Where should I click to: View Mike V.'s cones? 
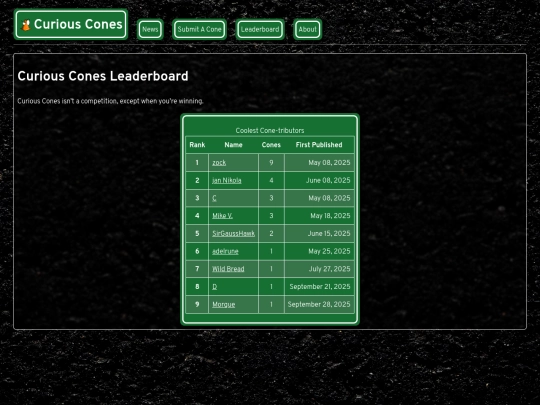(x=222, y=216)
